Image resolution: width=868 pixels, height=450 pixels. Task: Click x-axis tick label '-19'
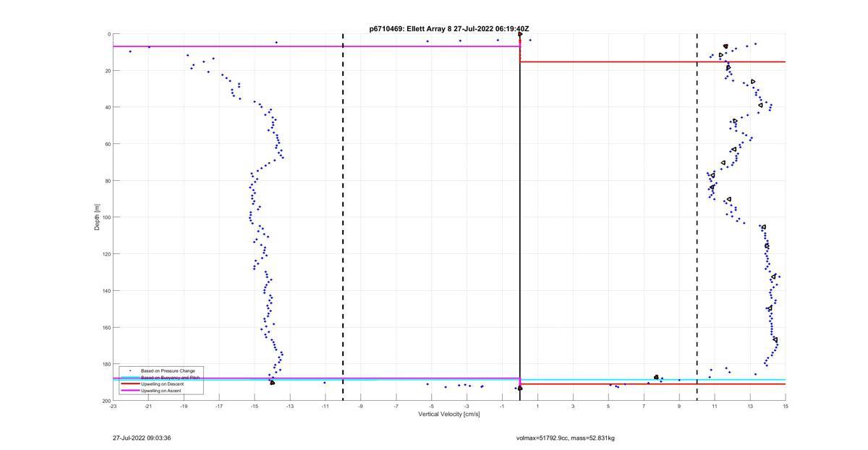coord(184,406)
